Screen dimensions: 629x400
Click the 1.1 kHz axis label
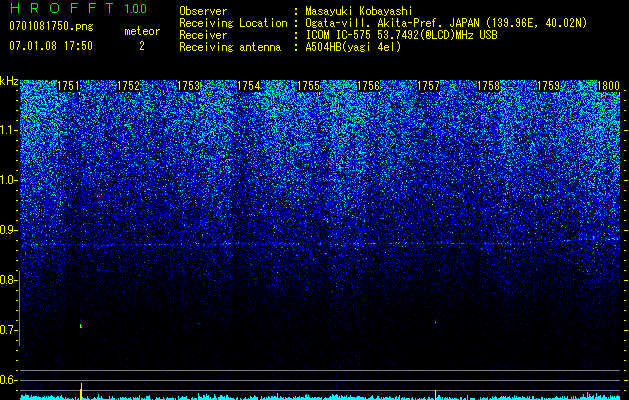click(9, 130)
